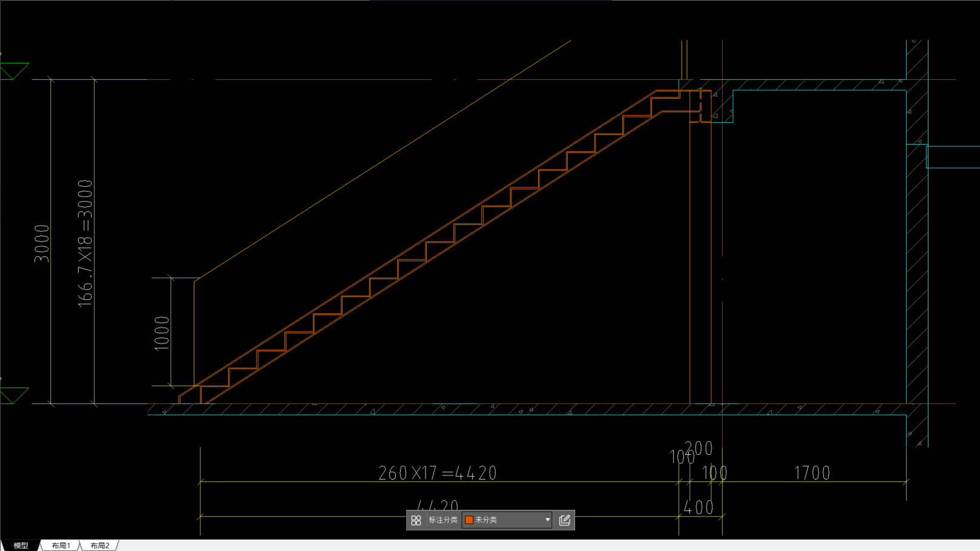Click the upper green elevation marker triangle
Image resolution: width=980 pixels, height=551 pixels.
click(13, 70)
